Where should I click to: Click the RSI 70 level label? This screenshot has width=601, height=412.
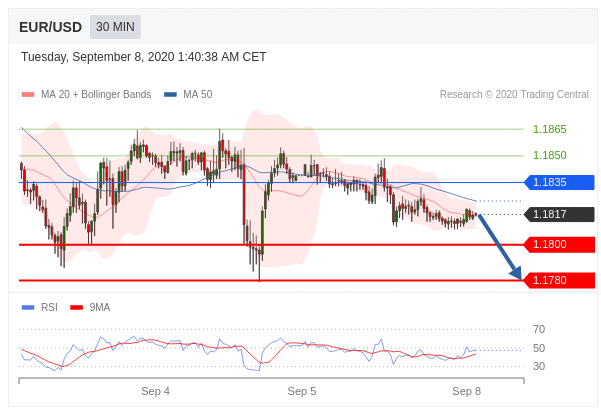[x=539, y=329]
